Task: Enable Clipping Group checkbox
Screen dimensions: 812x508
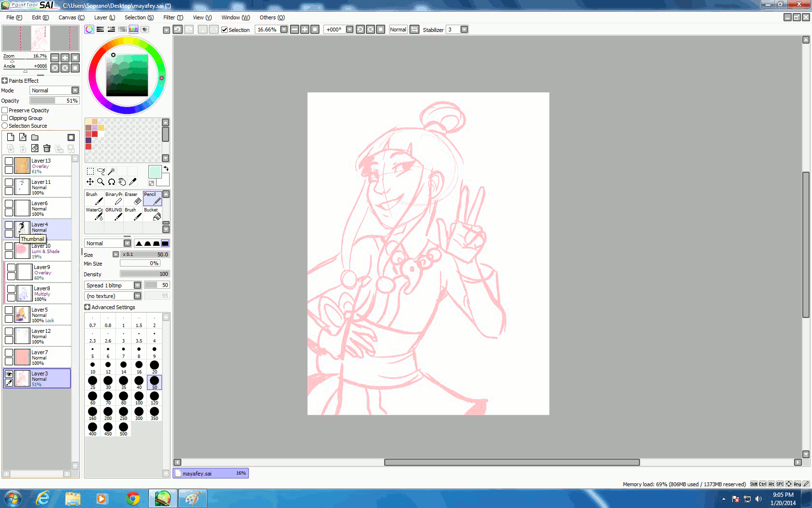Action: tap(5, 118)
